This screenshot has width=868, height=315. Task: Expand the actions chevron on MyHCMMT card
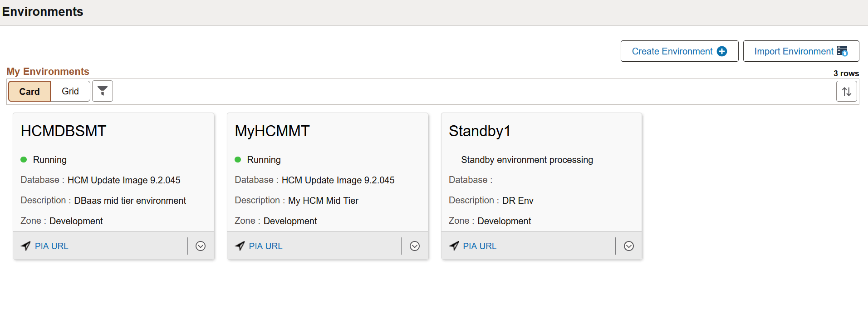414,246
